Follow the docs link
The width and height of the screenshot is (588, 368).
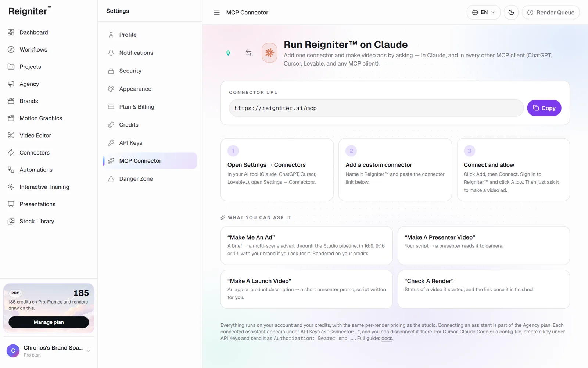[x=387, y=338]
